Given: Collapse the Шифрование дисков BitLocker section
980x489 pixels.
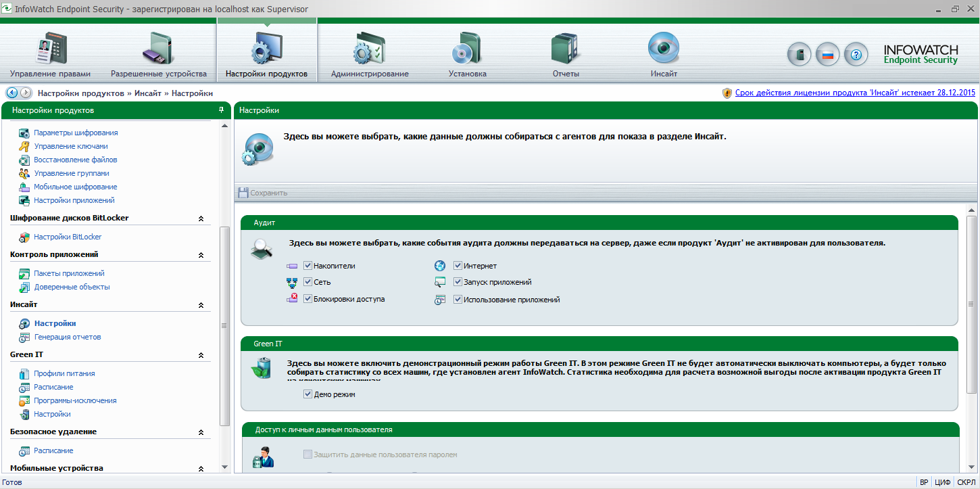Looking at the screenshot, I should click(x=201, y=218).
